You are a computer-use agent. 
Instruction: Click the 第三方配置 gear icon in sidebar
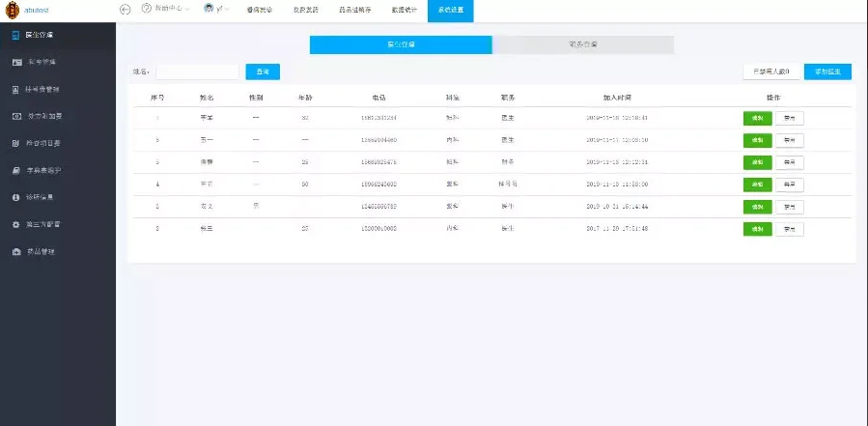pyautogui.click(x=16, y=224)
